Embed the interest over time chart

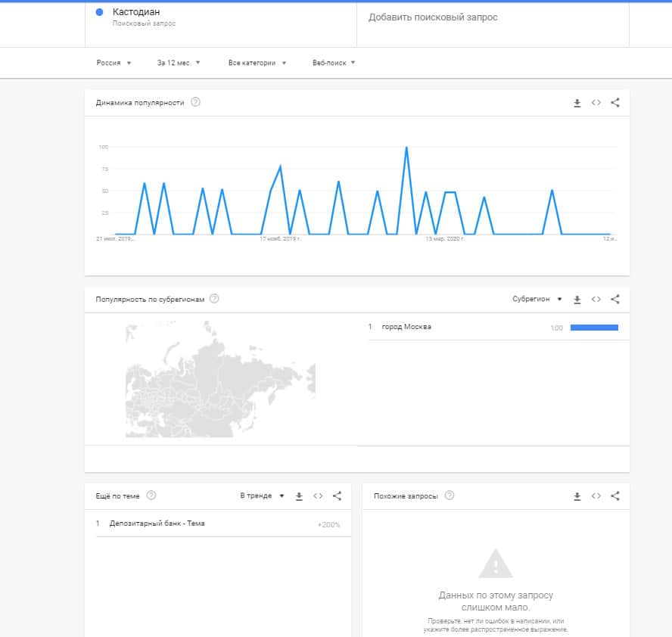pyautogui.click(x=596, y=103)
